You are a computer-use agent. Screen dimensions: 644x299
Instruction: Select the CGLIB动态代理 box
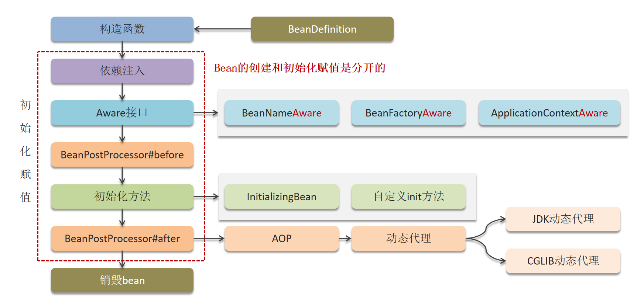[563, 261]
